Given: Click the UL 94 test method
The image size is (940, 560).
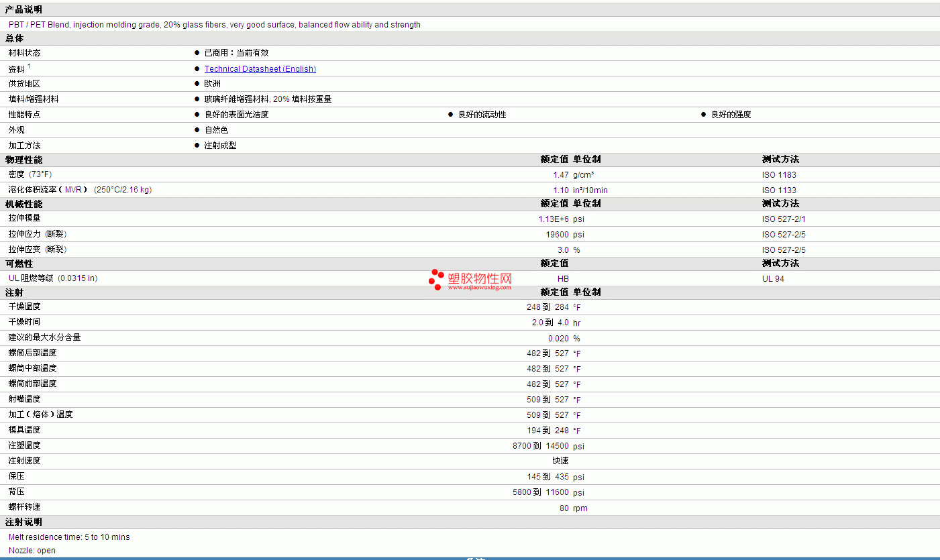Looking at the screenshot, I should (773, 279).
